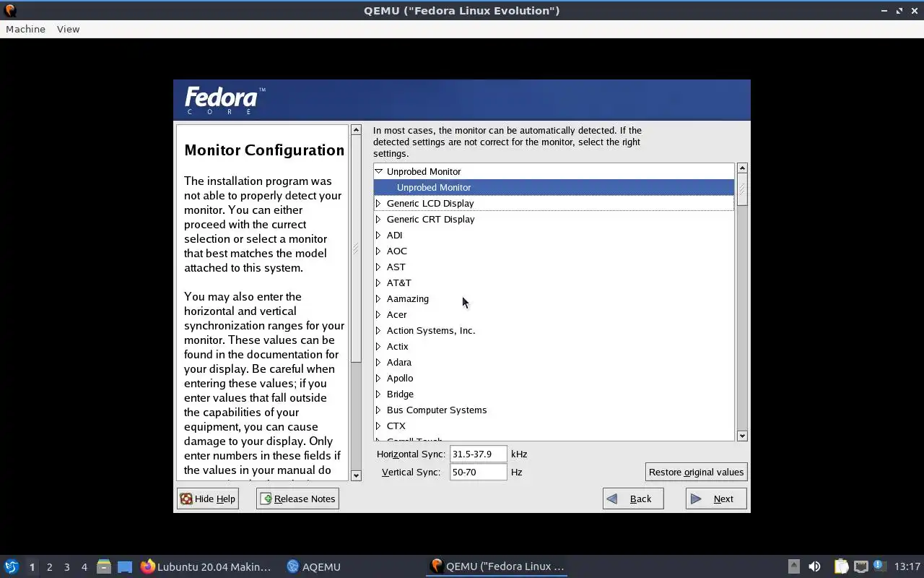The width and height of the screenshot is (924, 578).
Task: Click monitor list scrollbar up arrow
Action: 742,168
